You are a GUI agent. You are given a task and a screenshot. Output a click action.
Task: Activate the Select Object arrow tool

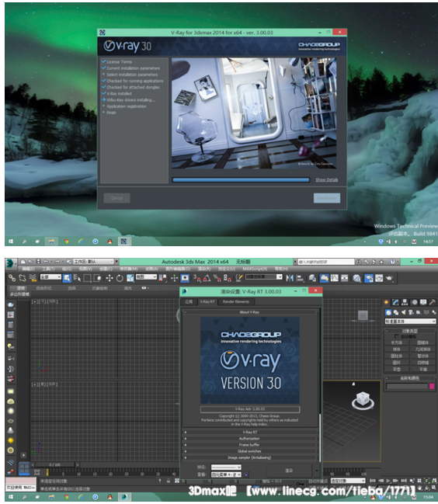(67, 278)
